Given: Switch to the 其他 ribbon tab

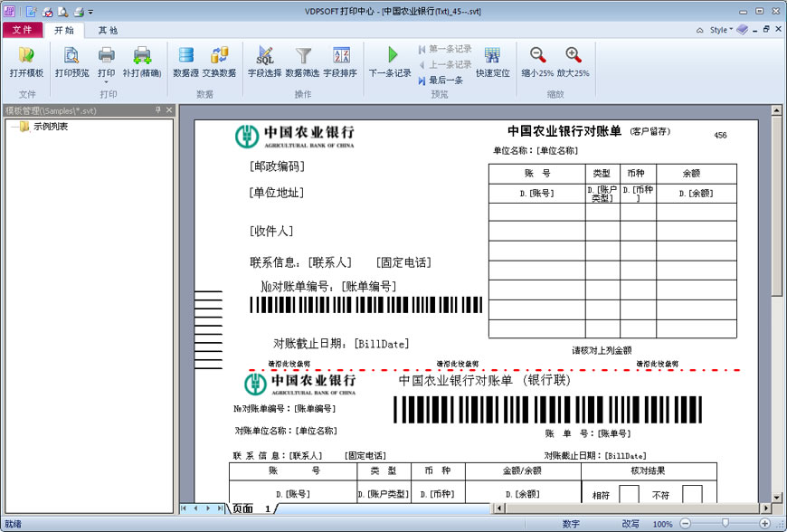Looking at the screenshot, I should (x=108, y=30).
